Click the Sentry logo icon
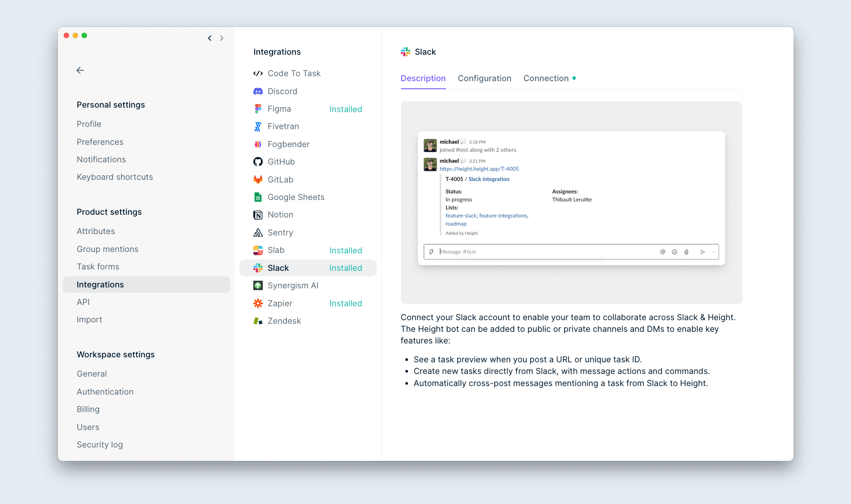851x504 pixels. point(258,233)
